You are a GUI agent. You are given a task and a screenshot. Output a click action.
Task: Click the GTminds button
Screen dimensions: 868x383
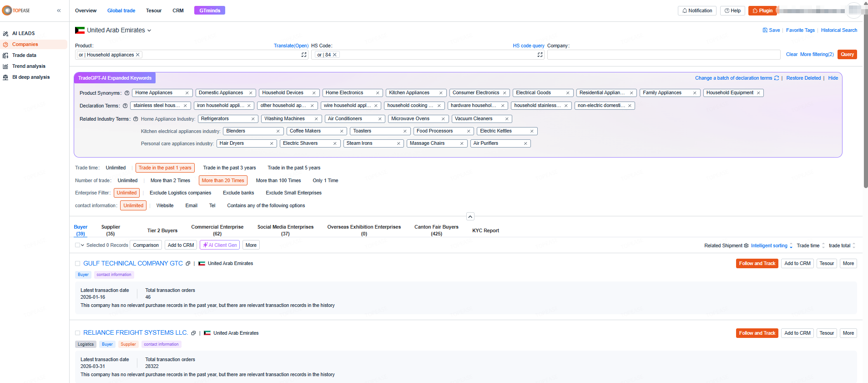coord(210,10)
